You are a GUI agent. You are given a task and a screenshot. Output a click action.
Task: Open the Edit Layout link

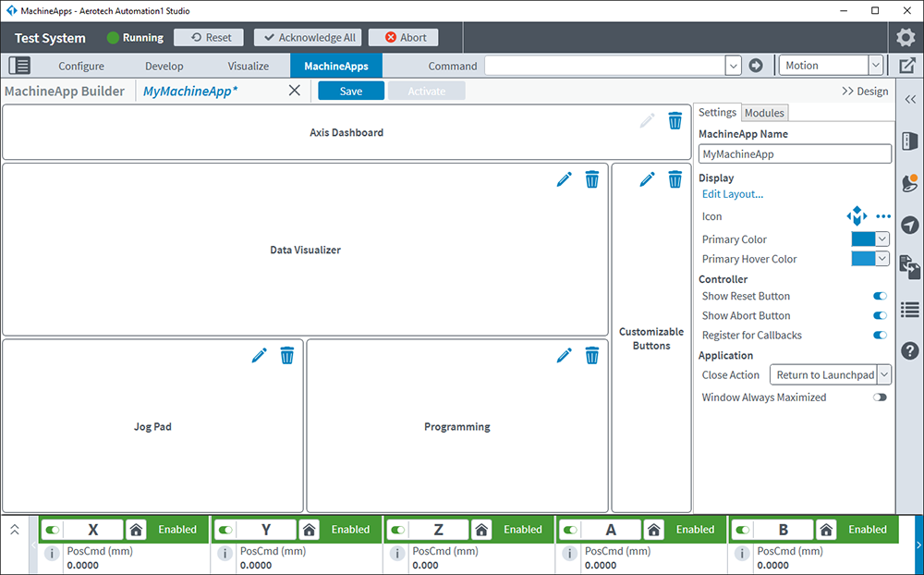coord(733,194)
